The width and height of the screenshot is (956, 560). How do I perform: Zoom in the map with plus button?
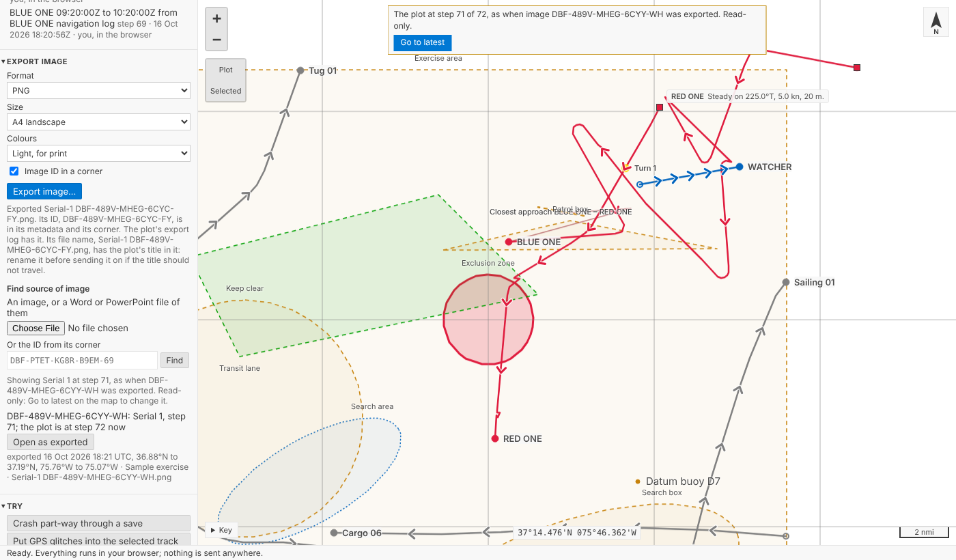(x=216, y=18)
